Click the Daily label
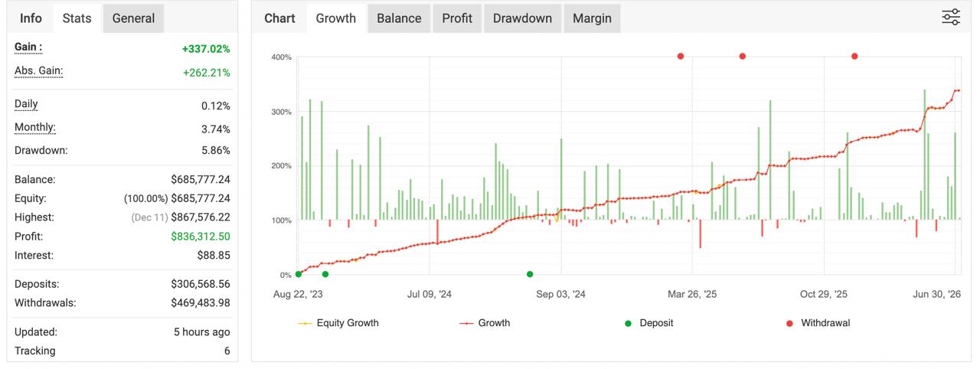The width and height of the screenshot is (980, 369). click(x=26, y=104)
